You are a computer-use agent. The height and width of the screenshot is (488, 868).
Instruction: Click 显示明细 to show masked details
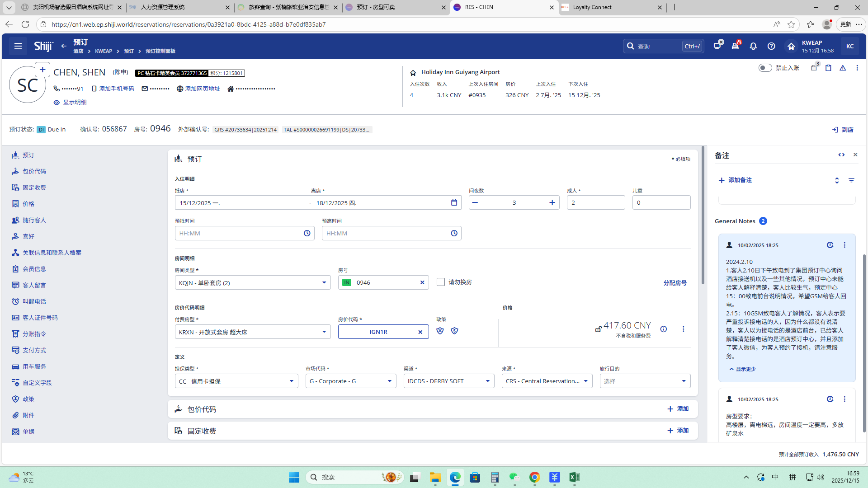[x=70, y=103]
